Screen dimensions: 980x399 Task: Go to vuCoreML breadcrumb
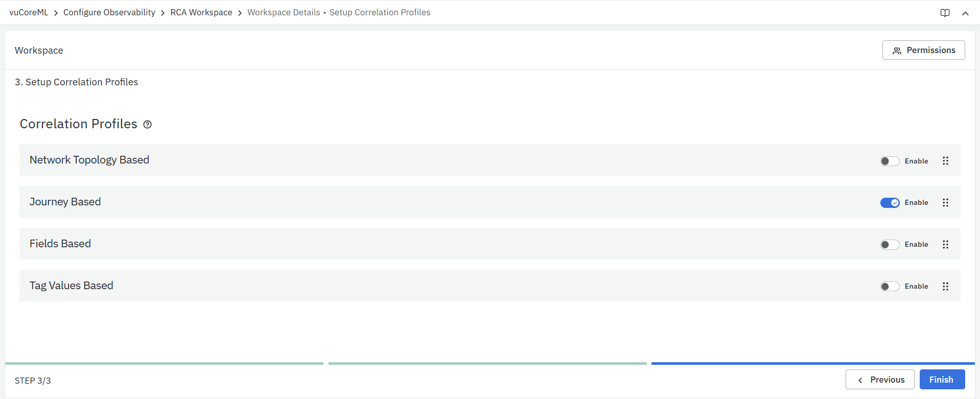pyautogui.click(x=29, y=12)
